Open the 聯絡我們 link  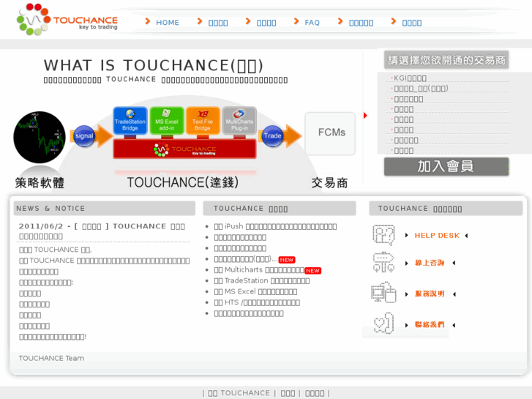point(430,324)
